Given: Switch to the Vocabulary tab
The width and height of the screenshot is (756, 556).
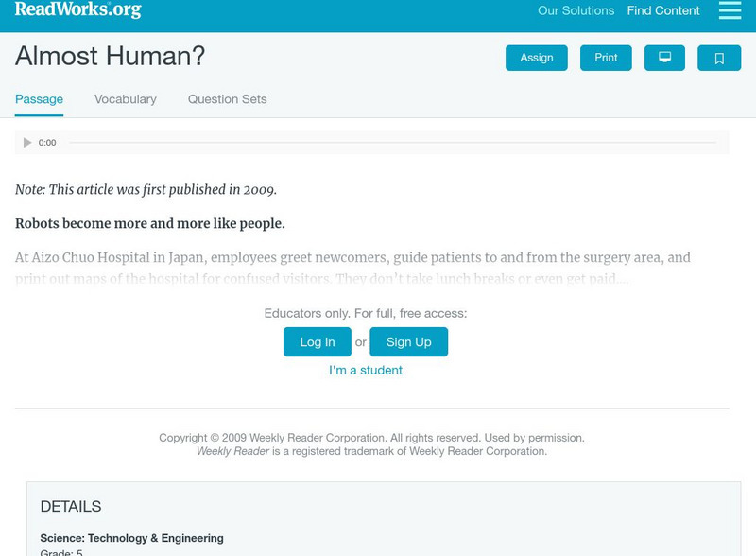Looking at the screenshot, I should coord(126,99).
